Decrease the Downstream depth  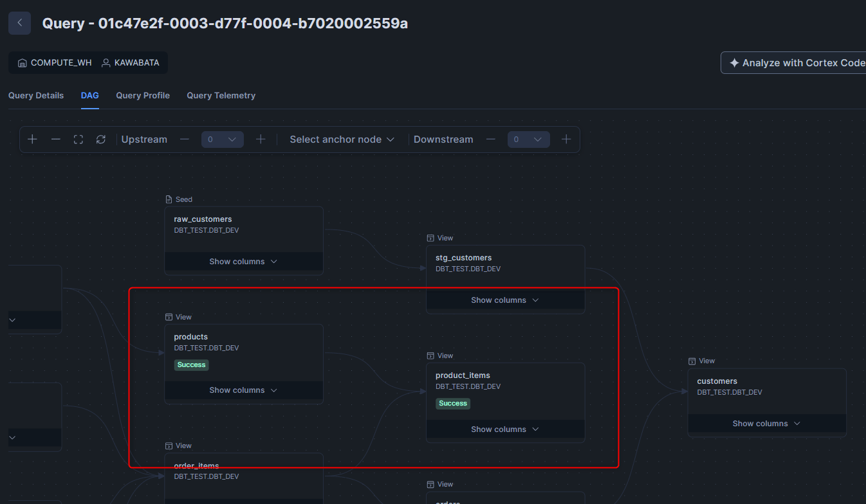click(491, 139)
